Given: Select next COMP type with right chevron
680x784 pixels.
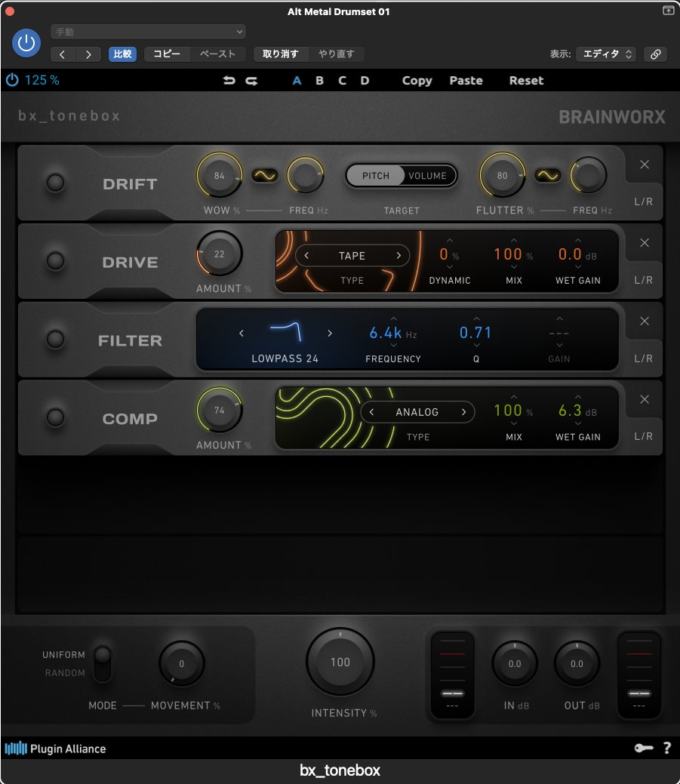Looking at the screenshot, I should [463, 412].
